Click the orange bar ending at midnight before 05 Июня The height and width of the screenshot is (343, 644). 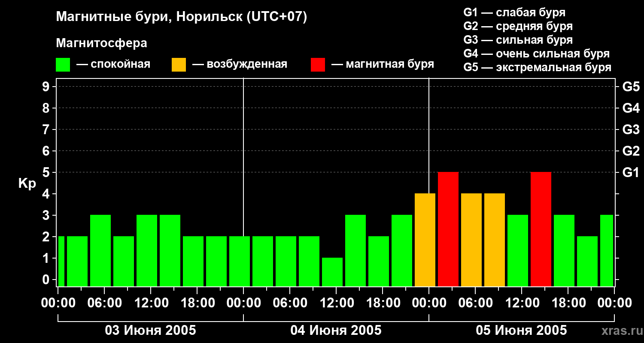point(425,240)
